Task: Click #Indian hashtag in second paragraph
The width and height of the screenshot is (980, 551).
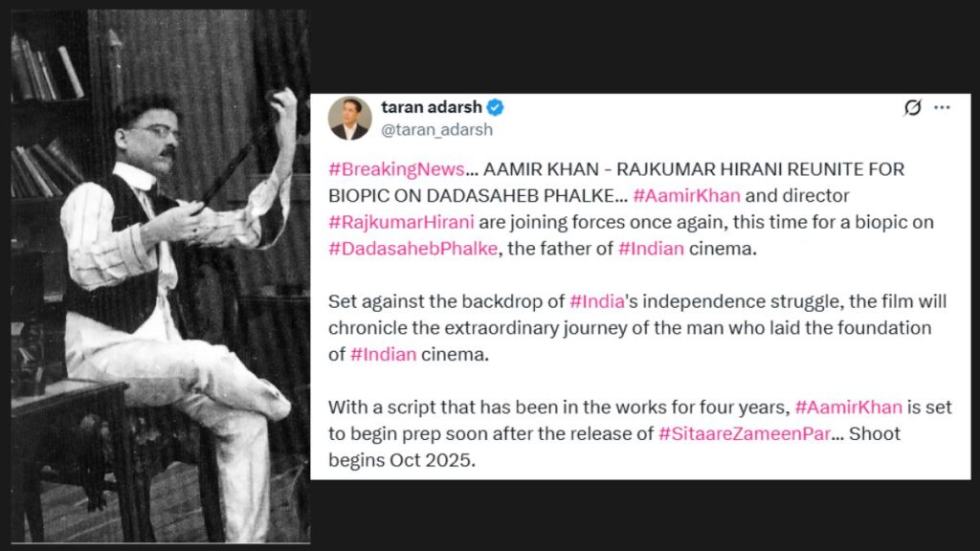Action: (383, 354)
